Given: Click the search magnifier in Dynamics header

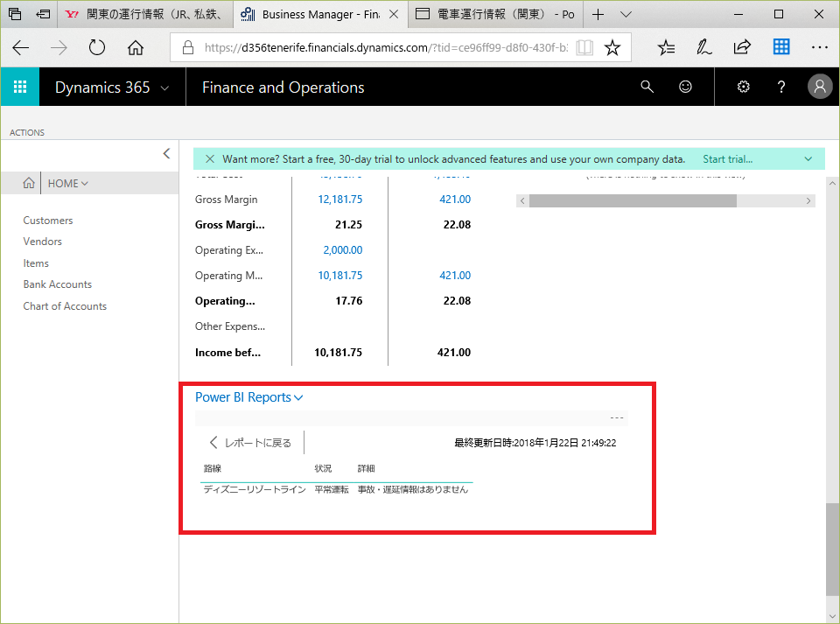Looking at the screenshot, I should click(647, 87).
